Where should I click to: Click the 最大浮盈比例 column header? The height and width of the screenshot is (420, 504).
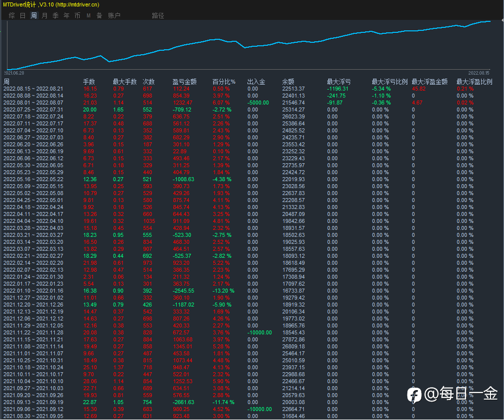(475, 82)
